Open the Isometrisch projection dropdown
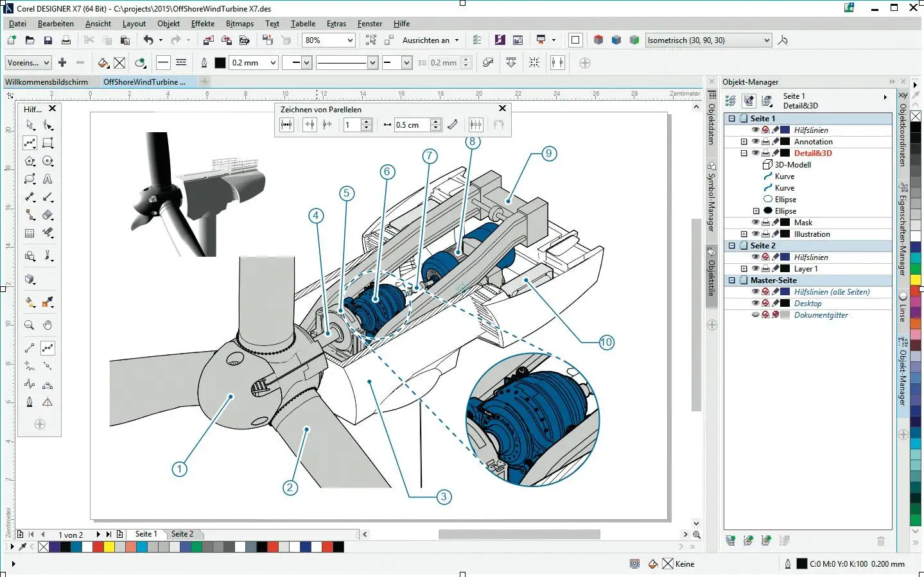The height and width of the screenshot is (577, 924). 767,40
